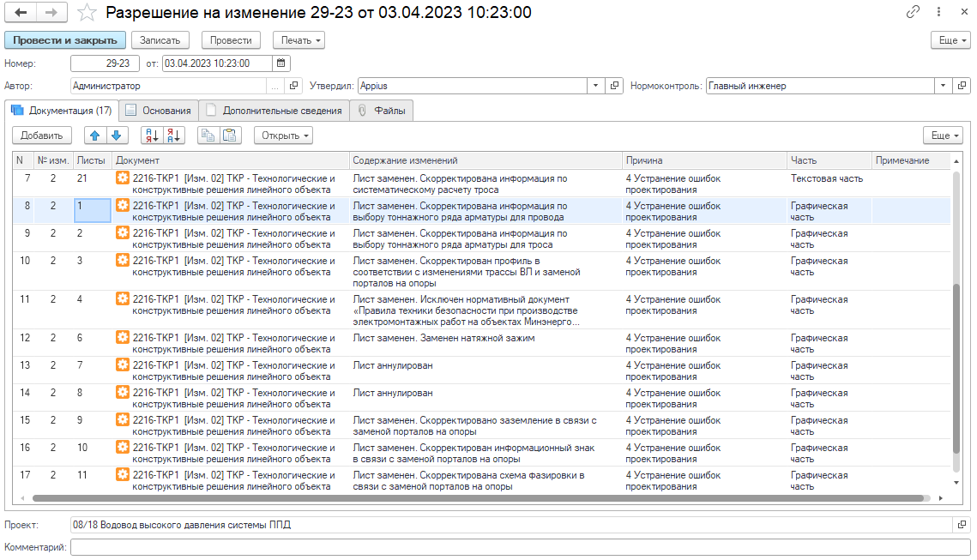
Task: Click the move row down arrow
Action: point(117,135)
